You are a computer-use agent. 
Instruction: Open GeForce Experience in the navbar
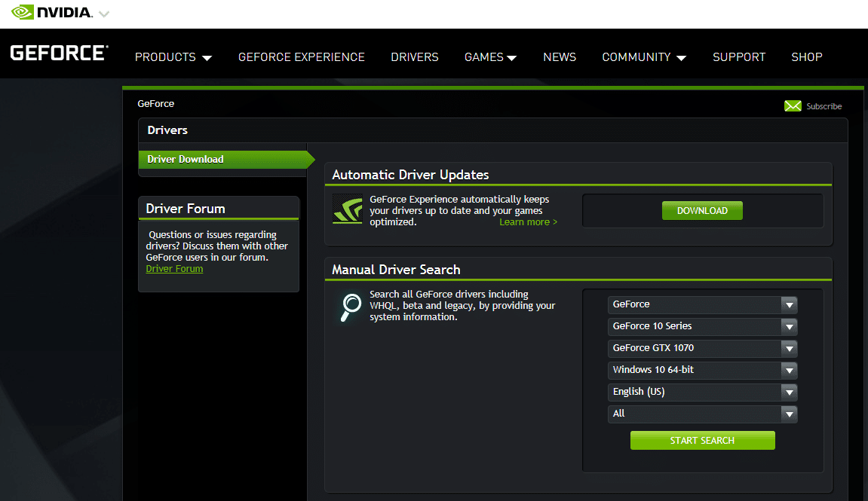(301, 57)
